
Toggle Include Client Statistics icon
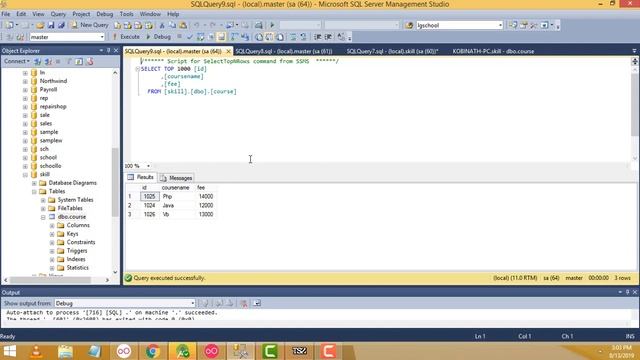tap(245, 37)
